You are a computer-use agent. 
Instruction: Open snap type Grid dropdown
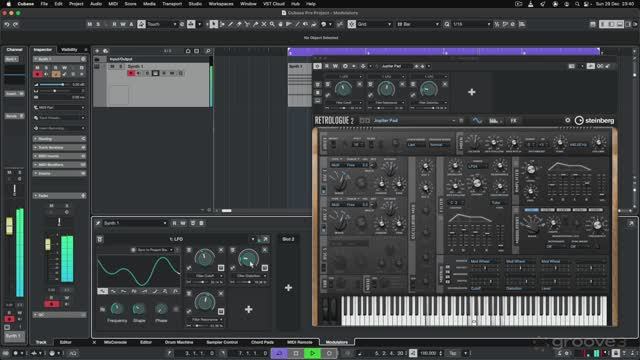point(374,24)
